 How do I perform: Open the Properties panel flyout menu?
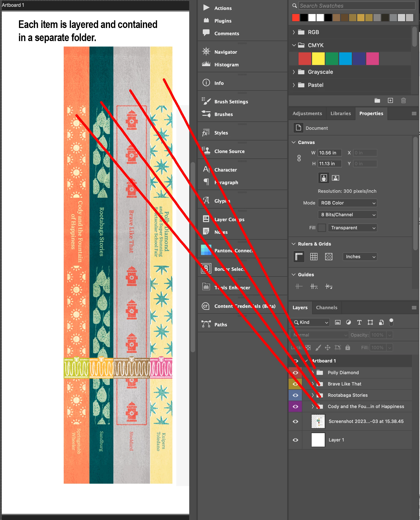[x=414, y=114]
